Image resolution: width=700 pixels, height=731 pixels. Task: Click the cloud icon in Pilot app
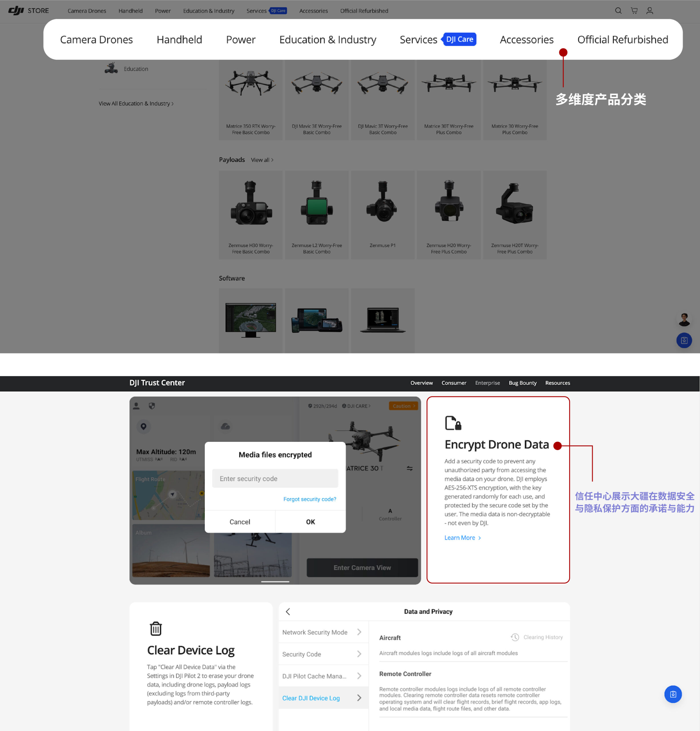coord(225,426)
